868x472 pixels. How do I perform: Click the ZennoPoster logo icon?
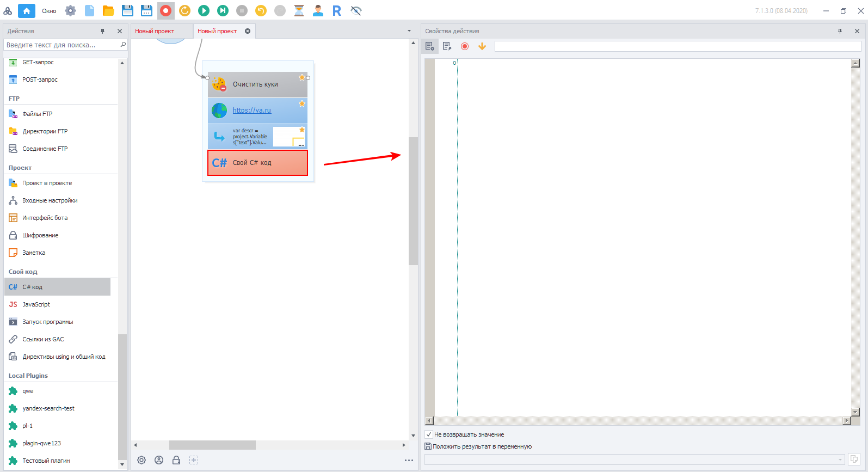(8, 11)
